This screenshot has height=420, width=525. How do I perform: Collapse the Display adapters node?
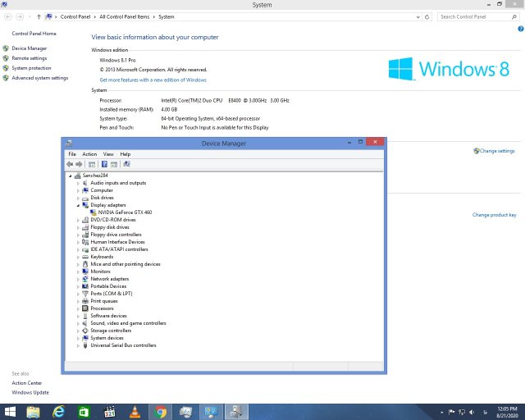[x=79, y=205]
